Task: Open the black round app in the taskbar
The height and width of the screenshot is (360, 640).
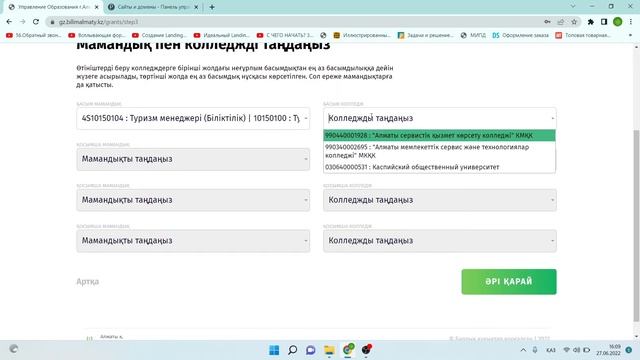Action: (x=366, y=350)
